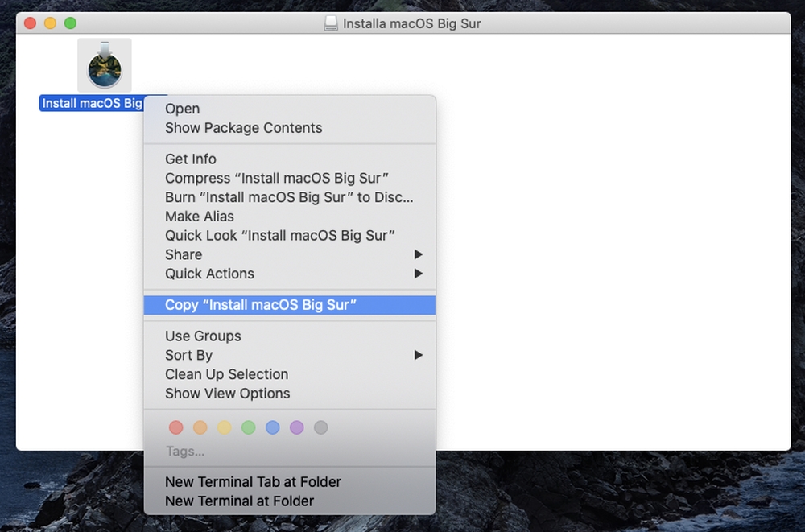805x532 pixels.
Task: Select Show Package Contents
Action: click(290, 128)
